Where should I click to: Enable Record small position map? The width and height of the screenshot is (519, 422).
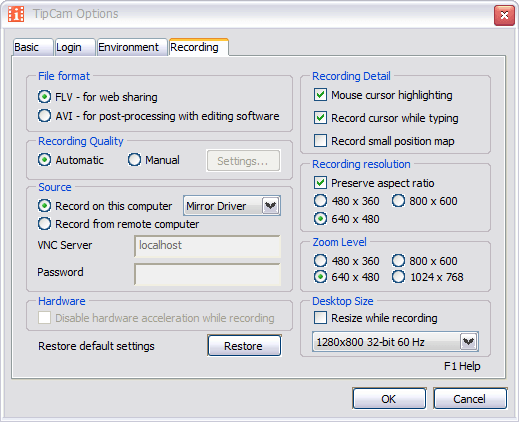pyautogui.click(x=320, y=141)
